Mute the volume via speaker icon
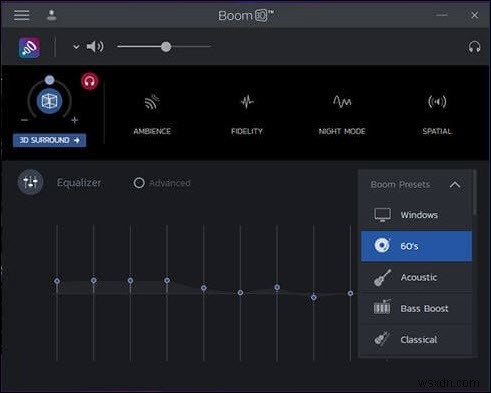Viewport: 491px width, 393px height. [x=95, y=47]
